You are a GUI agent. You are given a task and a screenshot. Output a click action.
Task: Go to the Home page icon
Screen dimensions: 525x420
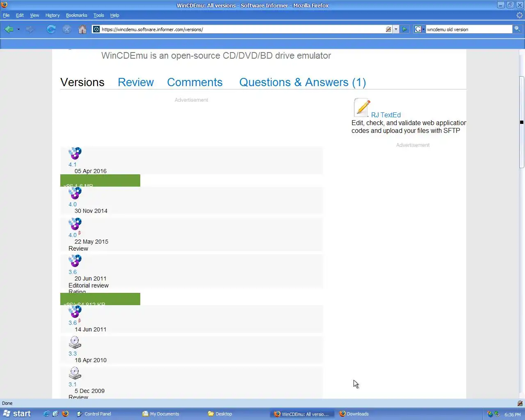pos(82,29)
